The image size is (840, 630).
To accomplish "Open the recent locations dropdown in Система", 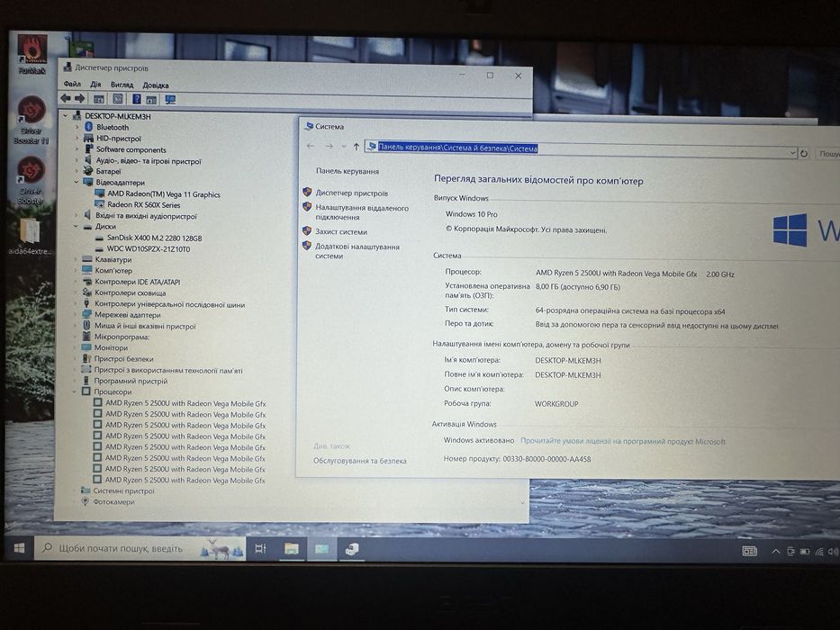I will click(x=343, y=146).
